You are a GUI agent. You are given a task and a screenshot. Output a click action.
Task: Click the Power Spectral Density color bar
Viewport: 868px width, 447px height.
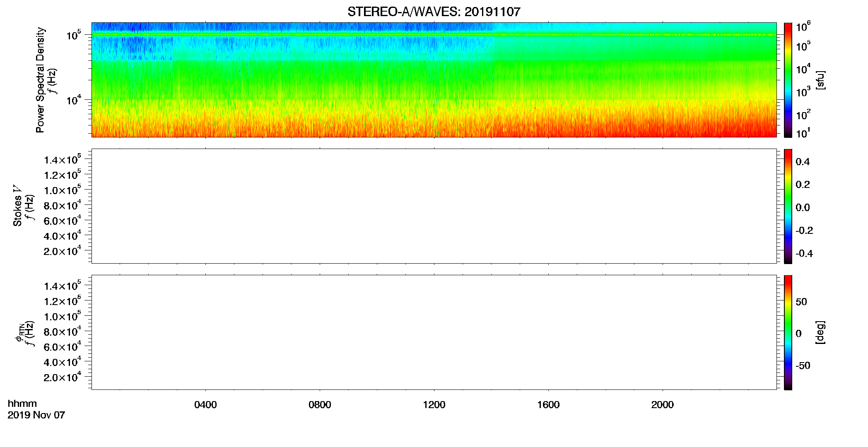click(788, 80)
